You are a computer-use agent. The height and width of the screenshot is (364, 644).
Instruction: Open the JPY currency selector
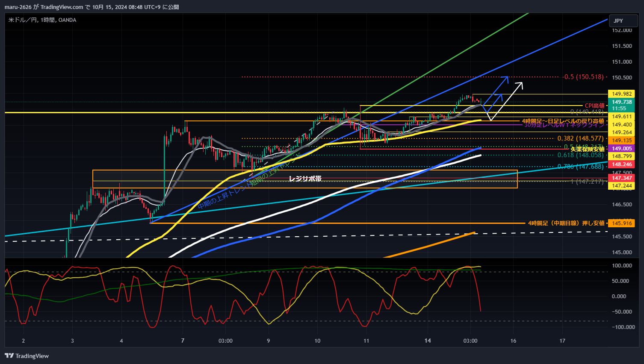tap(623, 21)
